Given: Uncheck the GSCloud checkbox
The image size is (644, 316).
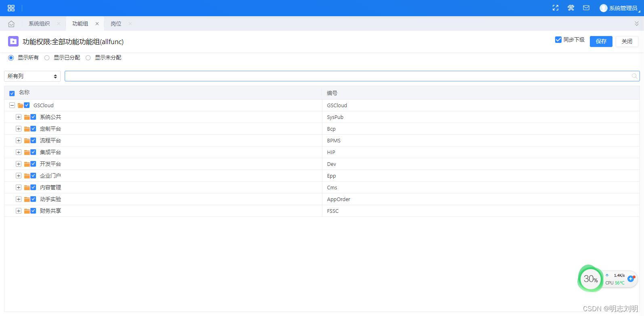Looking at the screenshot, I should click(27, 105).
